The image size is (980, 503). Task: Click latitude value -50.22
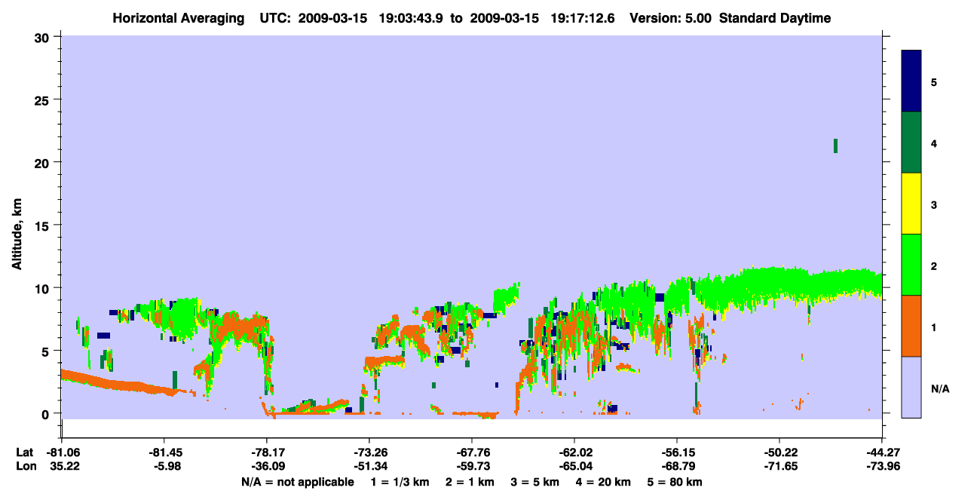[779, 452]
